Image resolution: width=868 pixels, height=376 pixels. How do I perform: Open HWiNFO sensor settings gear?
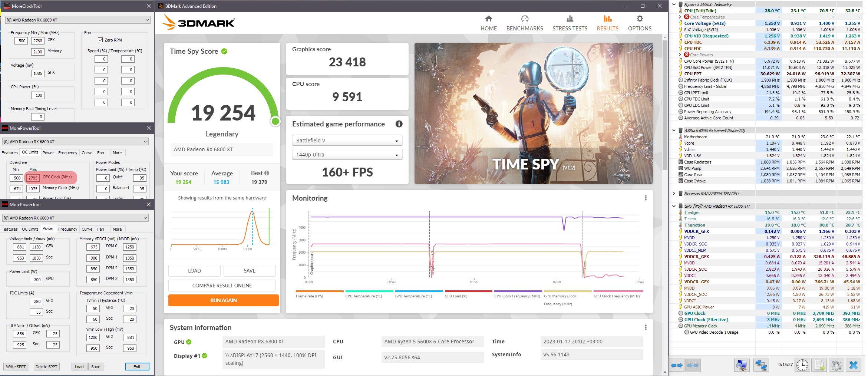836,365
